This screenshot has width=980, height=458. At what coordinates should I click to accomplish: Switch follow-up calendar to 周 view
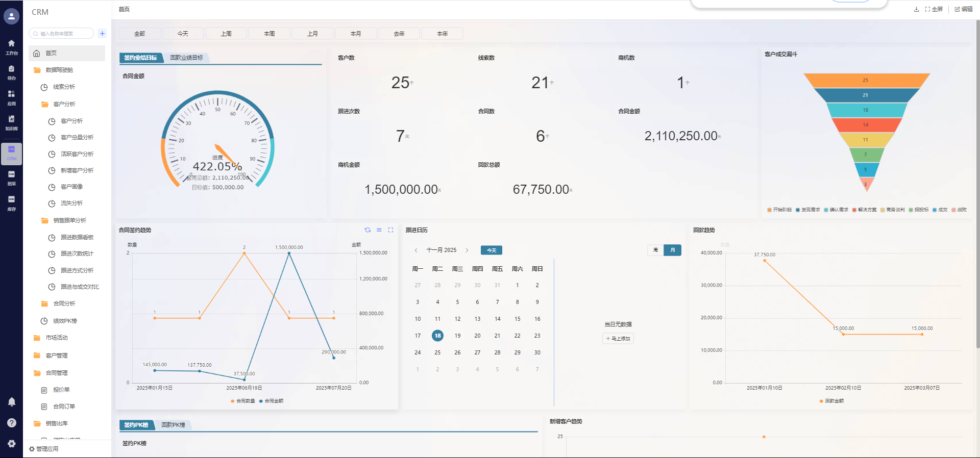click(x=655, y=250)
